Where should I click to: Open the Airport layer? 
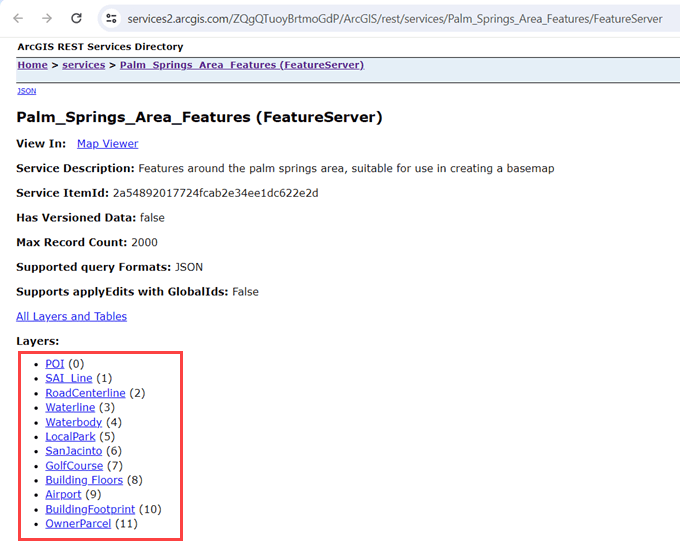63,494
